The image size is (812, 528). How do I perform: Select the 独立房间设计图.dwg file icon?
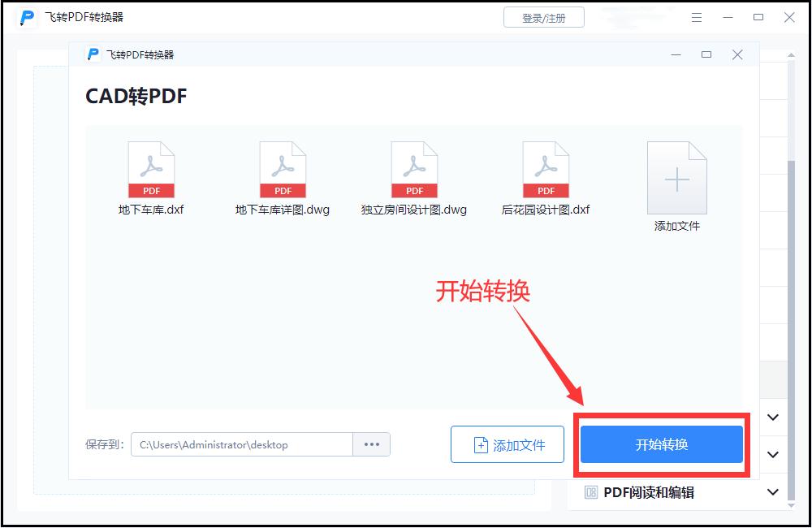(414, 167)
